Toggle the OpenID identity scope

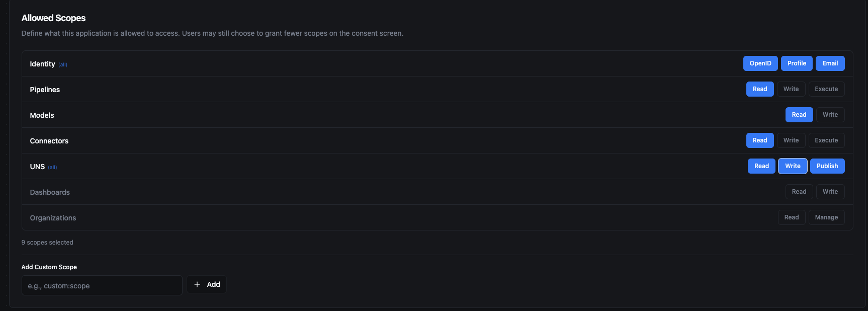pos(760,63)
